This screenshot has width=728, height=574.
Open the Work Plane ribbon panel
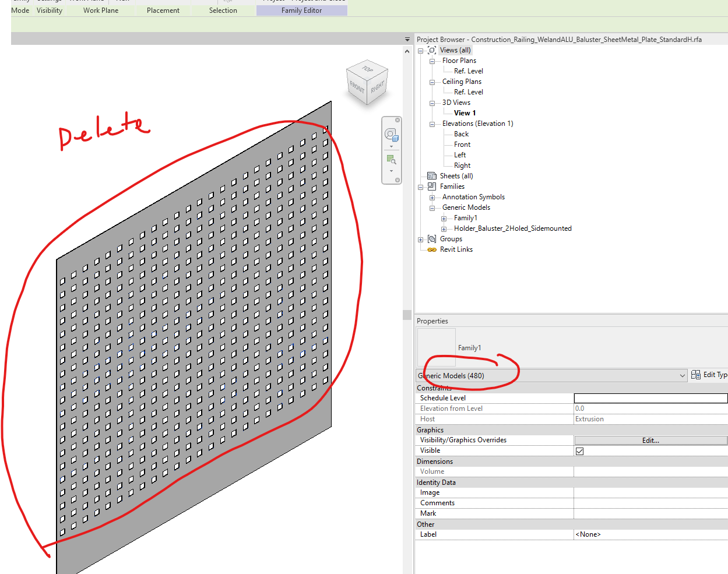101,10
